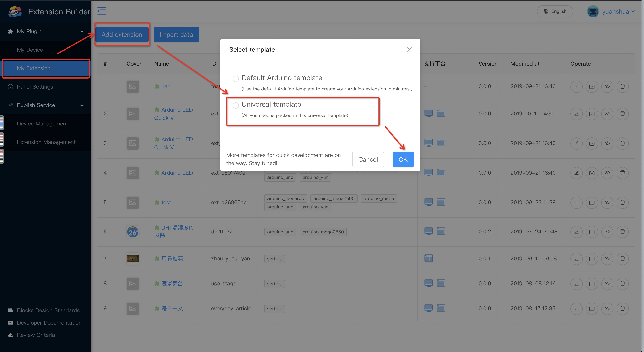Click the DHT sensor cover thumbnail

[x=133, y=232]
